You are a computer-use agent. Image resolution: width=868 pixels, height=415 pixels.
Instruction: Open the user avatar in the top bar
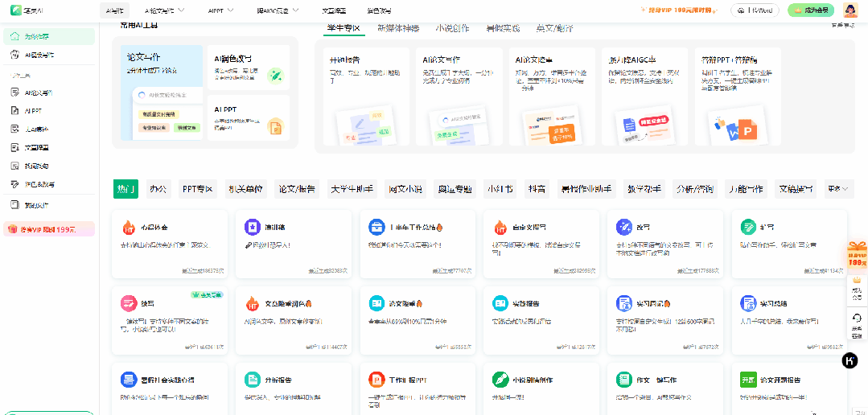tap(850, 10)
